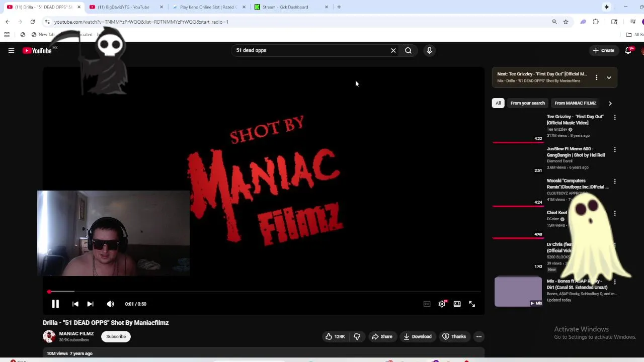Open Mix - Bones ft ASAP Rocky title
644x362 pixels.
click(577, 284)
